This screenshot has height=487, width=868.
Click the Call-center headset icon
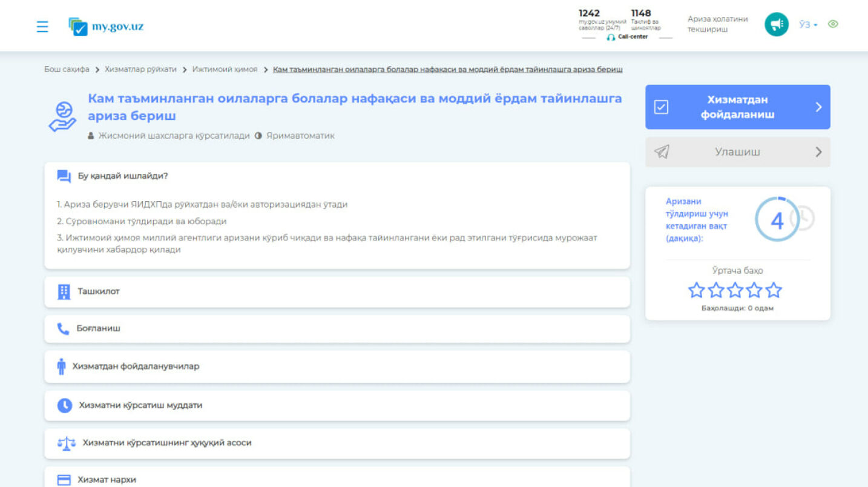pos(611,37)
